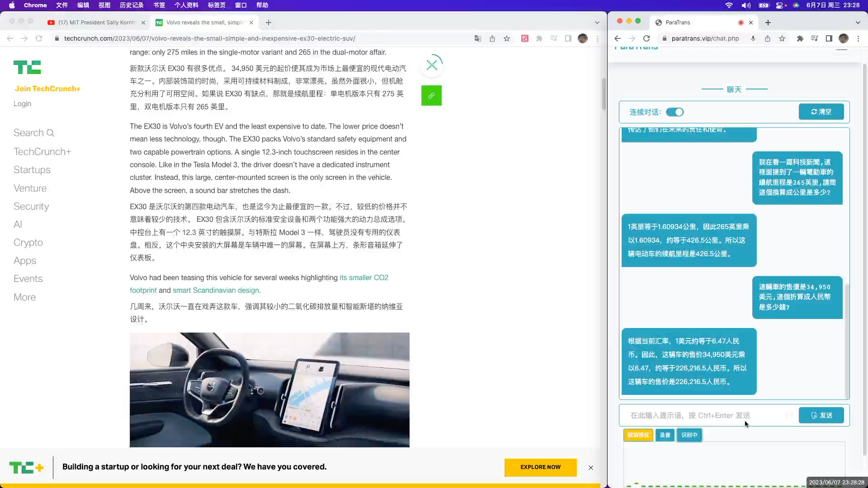Click the 录音 audio record button
This screenshot has height=488, width=868.
coord(664,434)
